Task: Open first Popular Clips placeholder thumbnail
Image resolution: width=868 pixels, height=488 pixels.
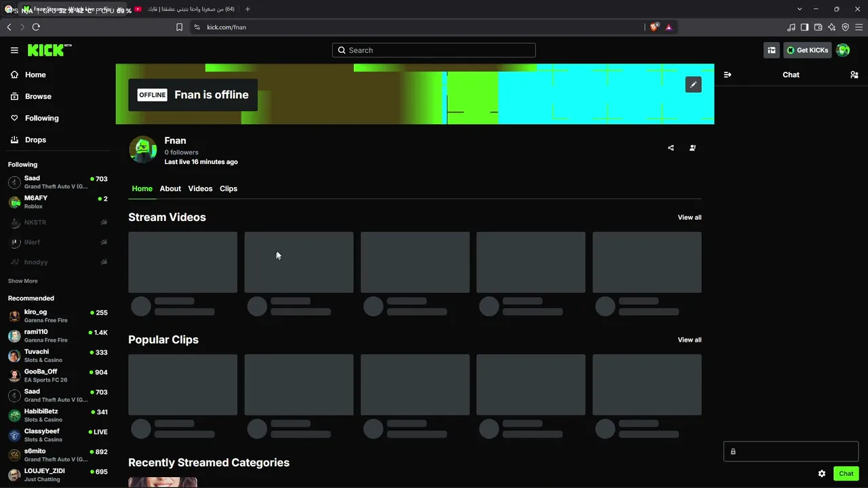Action: [183, 384]
